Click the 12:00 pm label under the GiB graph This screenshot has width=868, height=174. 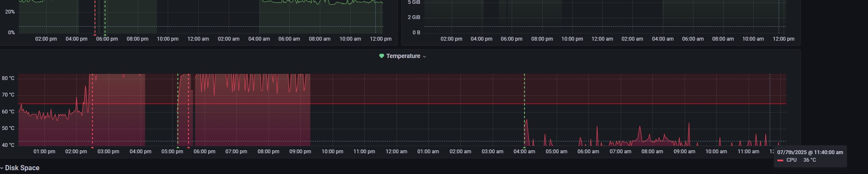783,39
